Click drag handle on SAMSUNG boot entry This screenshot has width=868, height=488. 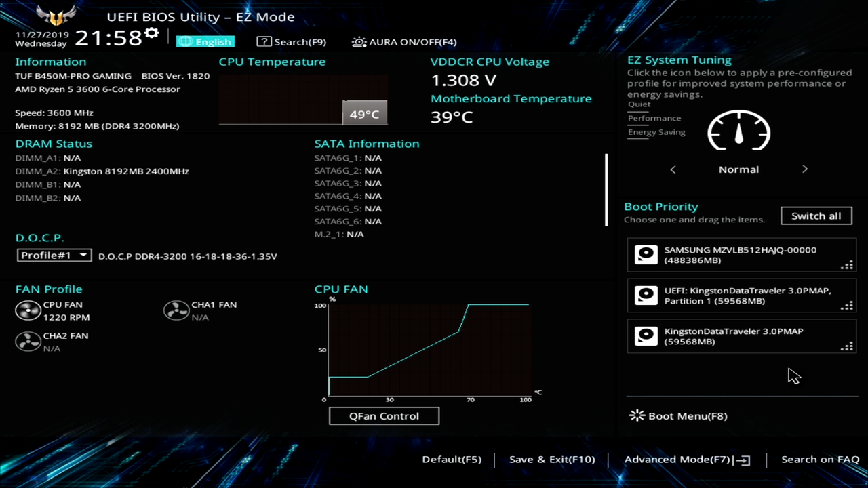(847, 265)
